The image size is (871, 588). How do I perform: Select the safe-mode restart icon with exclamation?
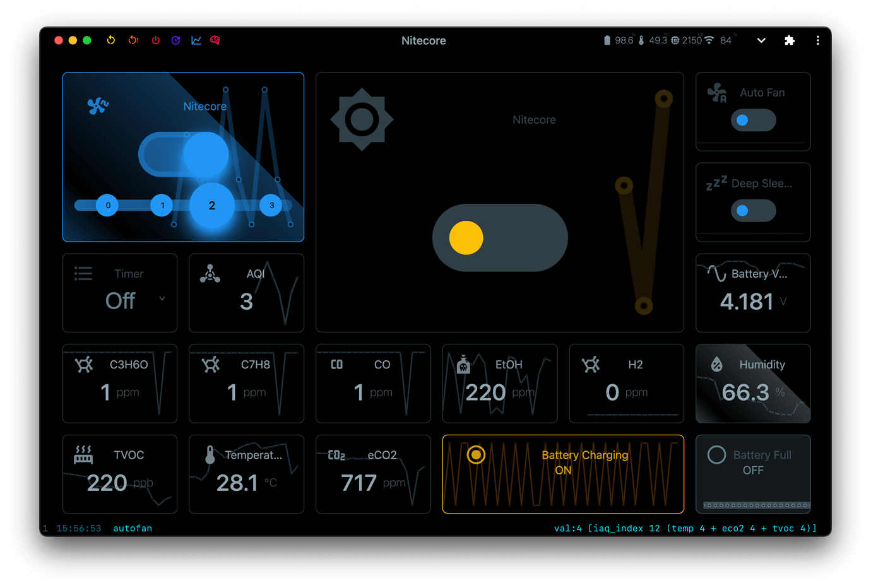point(133,40)
